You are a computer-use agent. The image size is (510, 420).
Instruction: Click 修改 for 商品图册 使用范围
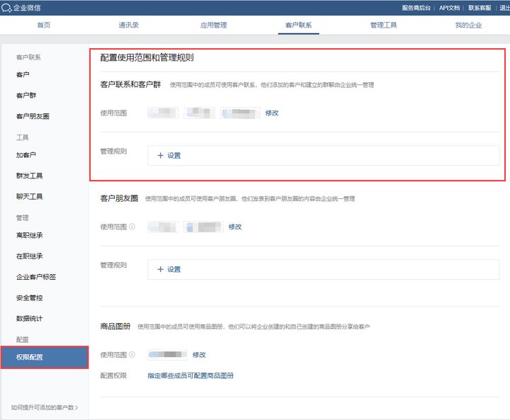tap(199, 355)
